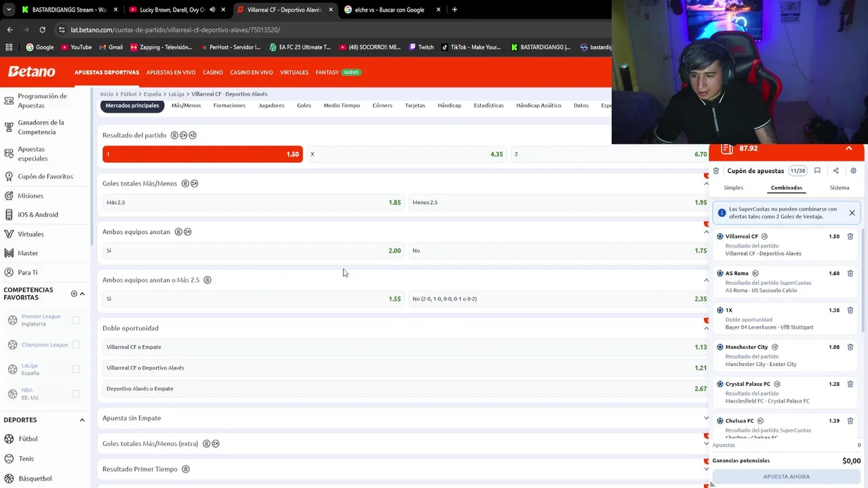Open the YouTube bookmark
The height and width of the screenshot is (488, 868).
[76, 47]
